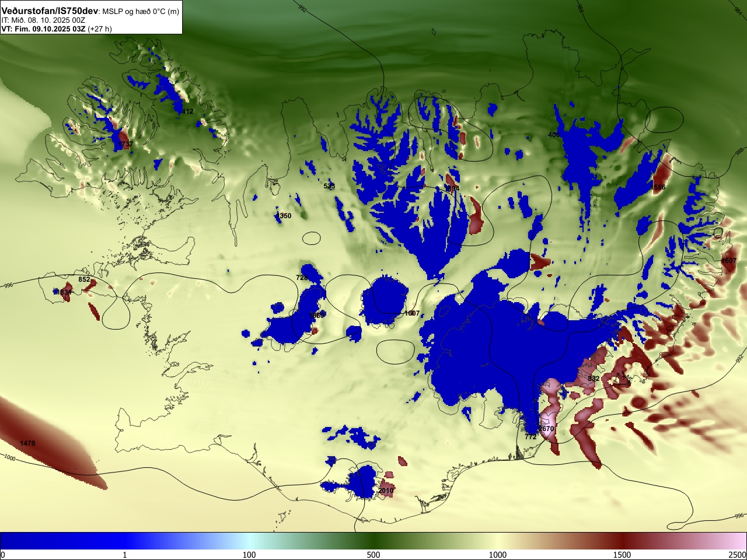The width and height of the screenshot is (747, 560).
Task: Click the 996 isobar label on the west edge
Action: point(8,286)
